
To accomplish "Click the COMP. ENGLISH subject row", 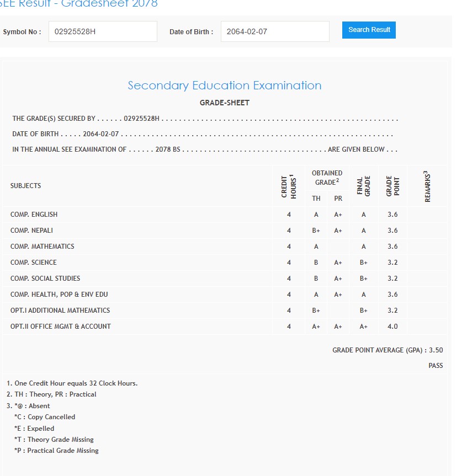I will (x=34, y=215).
